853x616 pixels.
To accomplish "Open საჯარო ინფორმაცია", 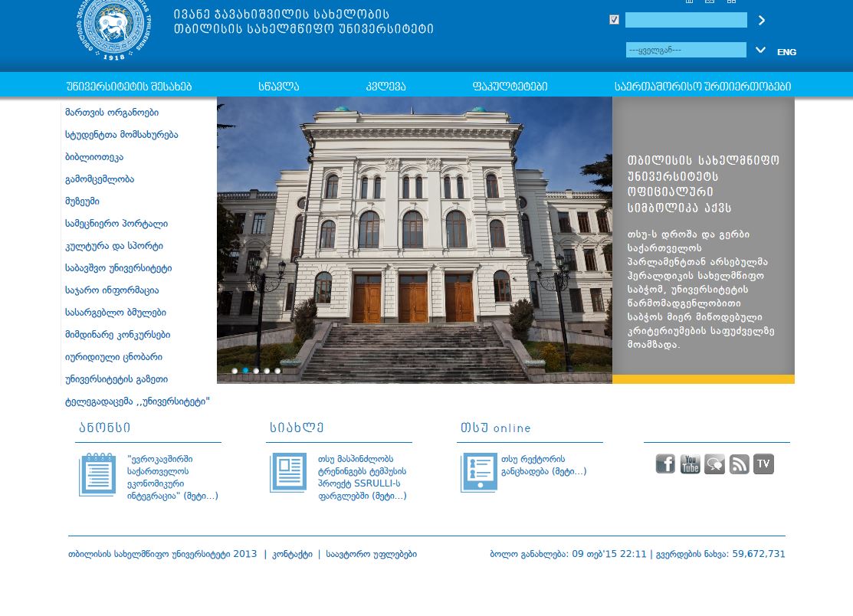I will point(112,290).
